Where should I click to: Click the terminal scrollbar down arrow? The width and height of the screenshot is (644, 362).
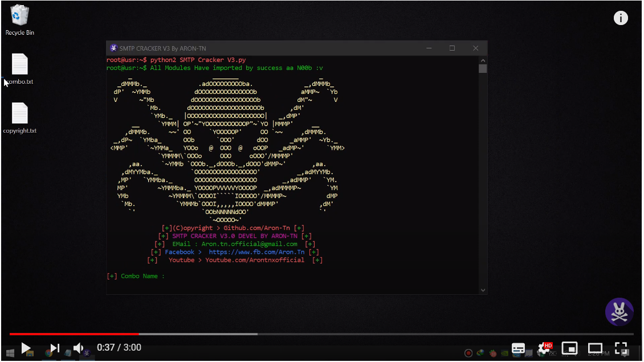(483, 290)
